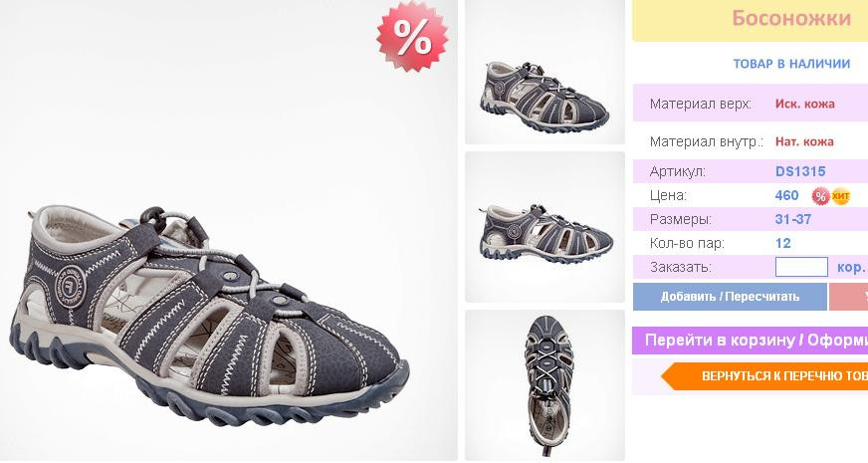Go to cart via Перейти в корзину button
This screenshot has height=463, width=868.
tap(751, 341)
